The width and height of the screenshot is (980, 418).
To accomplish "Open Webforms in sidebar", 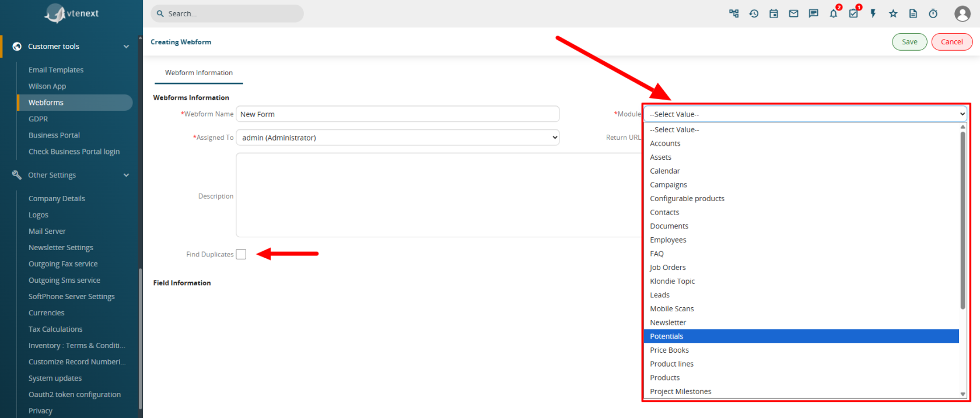I will [x=75, y=103].
